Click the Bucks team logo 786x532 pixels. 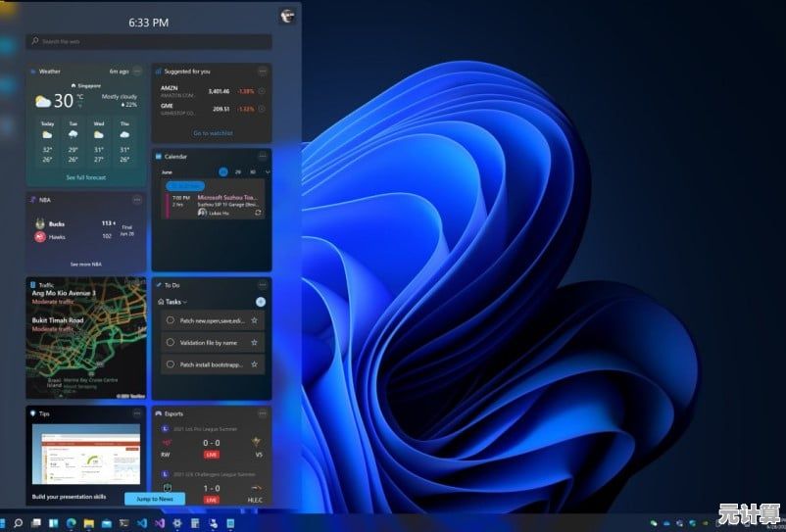pos(40,223)
